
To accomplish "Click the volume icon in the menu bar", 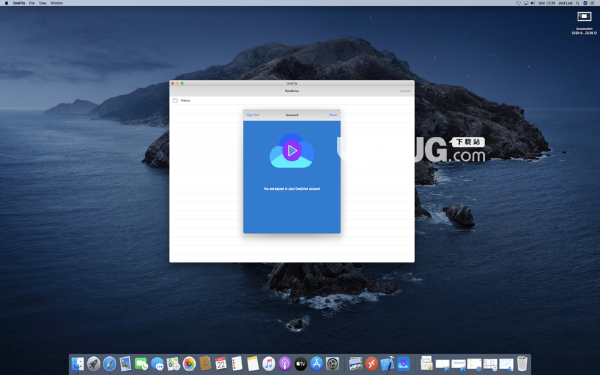I will tap(533, 3).
